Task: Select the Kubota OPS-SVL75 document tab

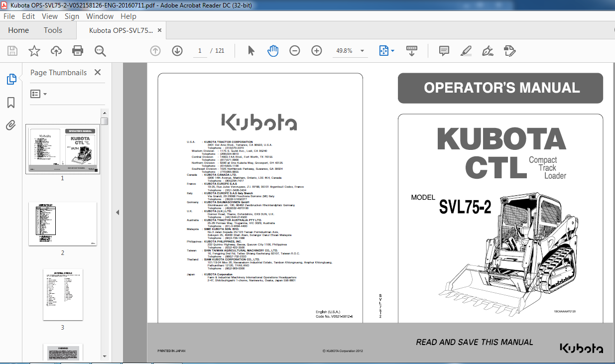Action: [121, 30]
